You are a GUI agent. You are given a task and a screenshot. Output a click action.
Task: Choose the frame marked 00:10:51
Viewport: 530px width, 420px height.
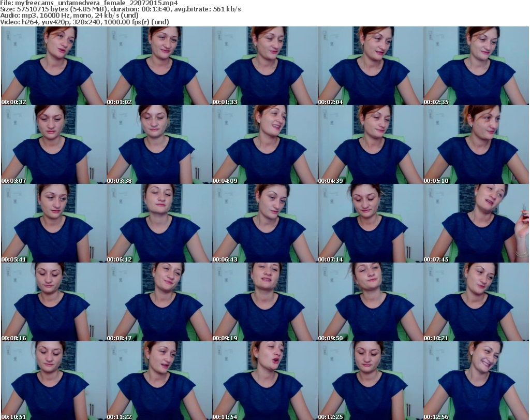[54, 381]
